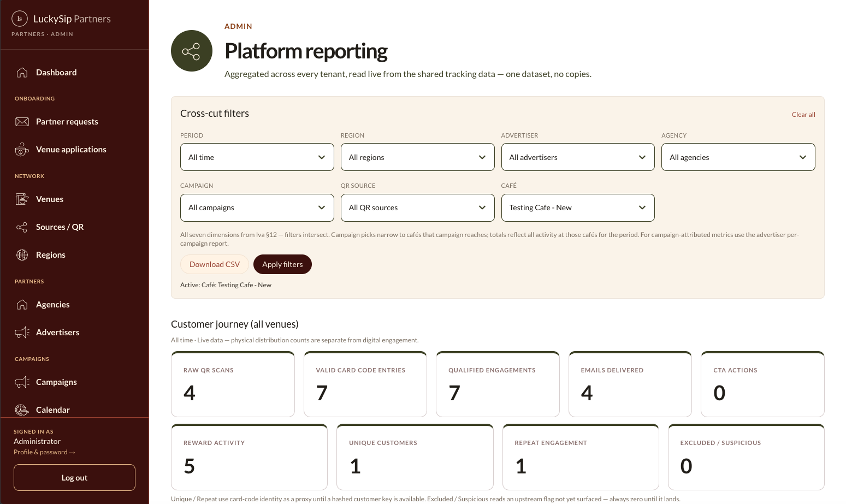
Task: Open the All regions dropdown
Action: 418,157
